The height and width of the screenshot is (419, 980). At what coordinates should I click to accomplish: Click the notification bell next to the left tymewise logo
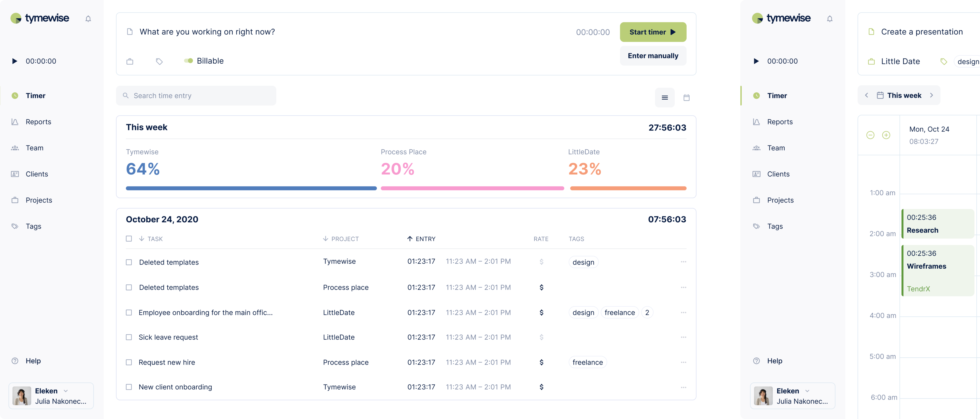(x=88, y=19)
